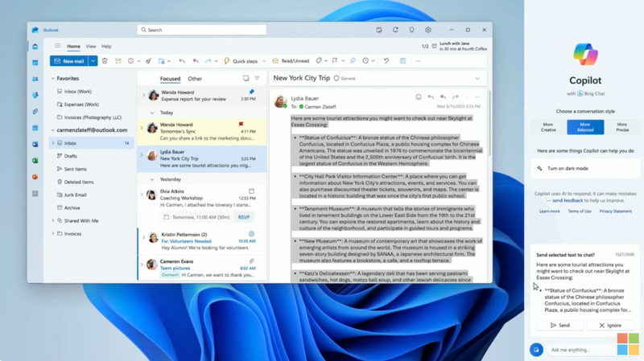Click the Sweep icon in toolbar
The width and height of the screenshot is (644, 361).
(149, 61)
